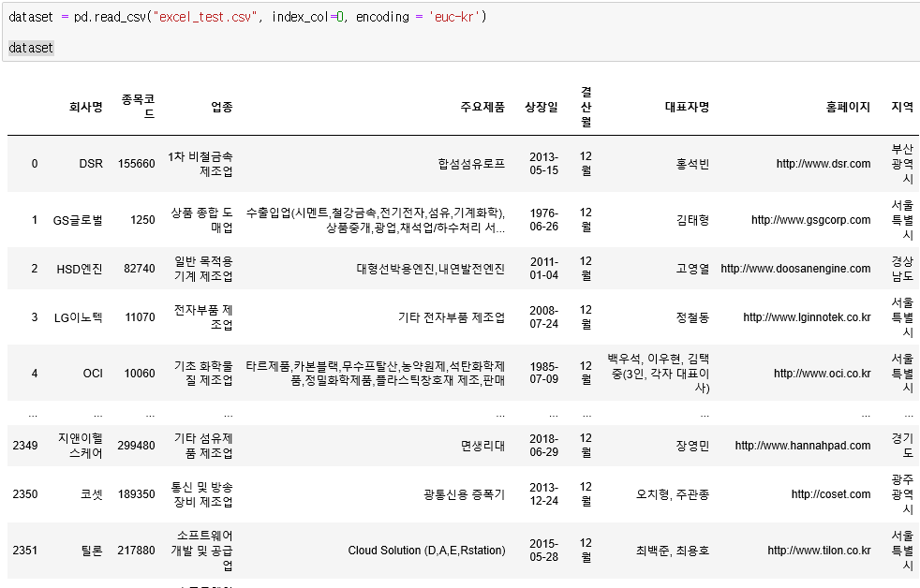Click representatives 오치형, 주관종
The height and width of the screenshot is (588, 920).
(673, 494)
